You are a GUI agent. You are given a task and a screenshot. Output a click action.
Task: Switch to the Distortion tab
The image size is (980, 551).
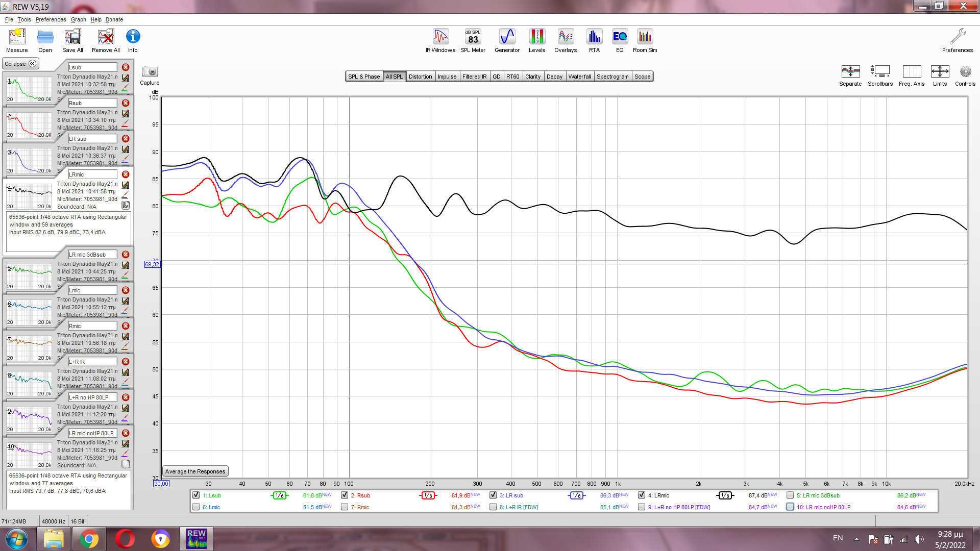pos(420,77)
